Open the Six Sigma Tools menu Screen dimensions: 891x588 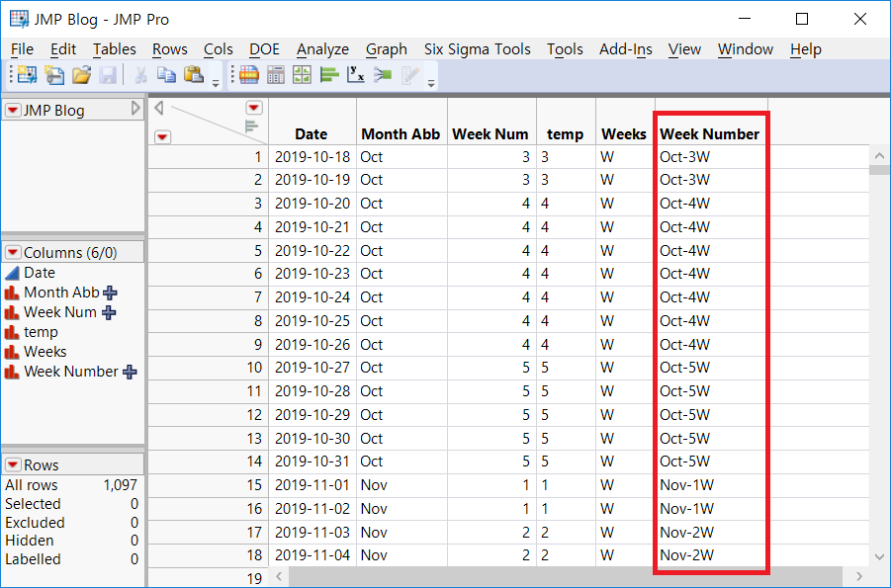pyautogui.click(x=477, y=48)
